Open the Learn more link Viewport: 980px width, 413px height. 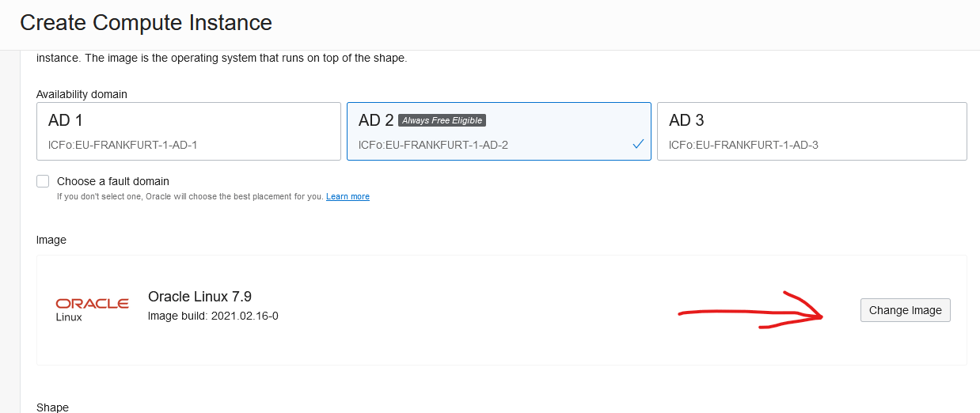tap(348, 196)
